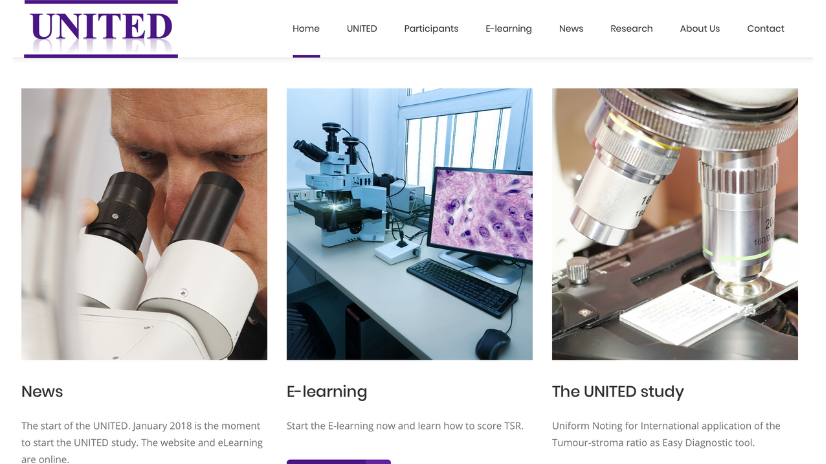Navigate to the Research page
Screen dimensions: 826x464
point(631,28)
